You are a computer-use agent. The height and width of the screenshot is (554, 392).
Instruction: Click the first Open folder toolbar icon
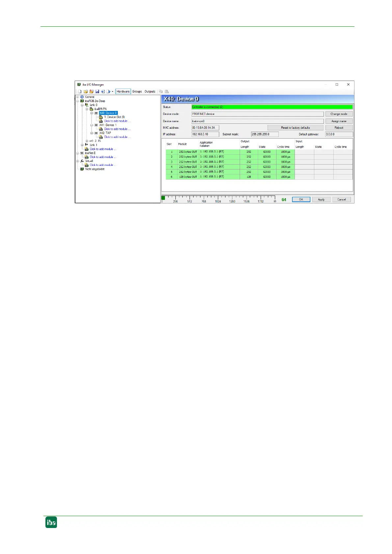[86, 92]
